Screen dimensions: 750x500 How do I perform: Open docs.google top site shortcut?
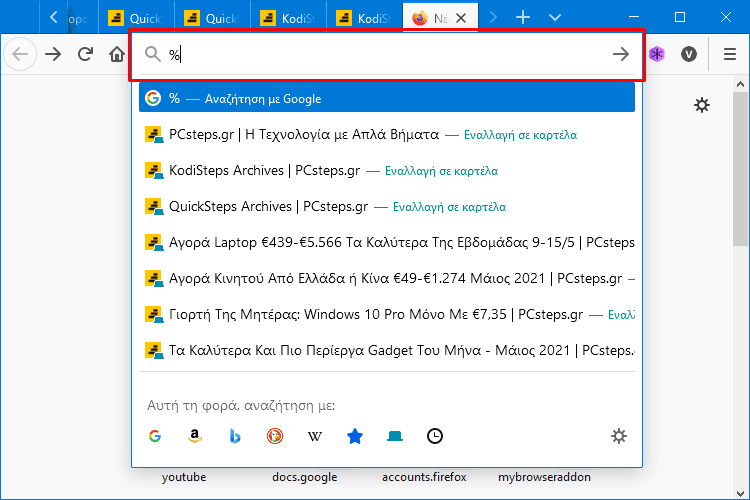305,477
